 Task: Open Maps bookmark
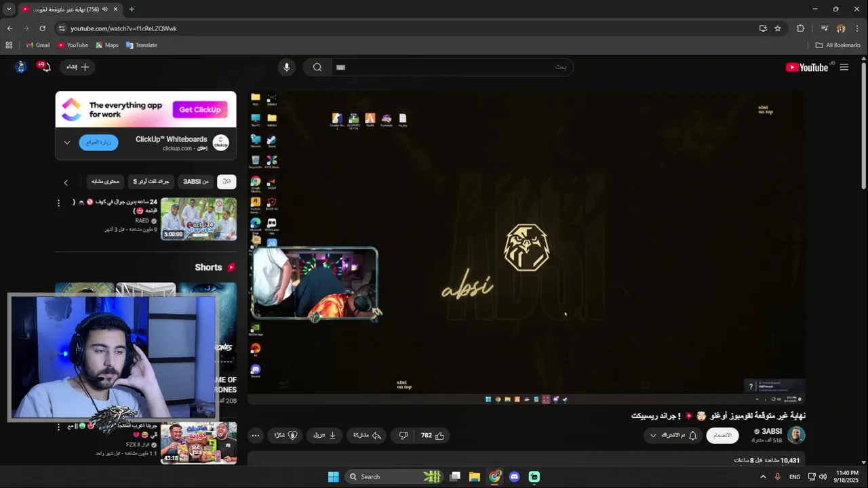pyautogui.click(x=106, y=45)
